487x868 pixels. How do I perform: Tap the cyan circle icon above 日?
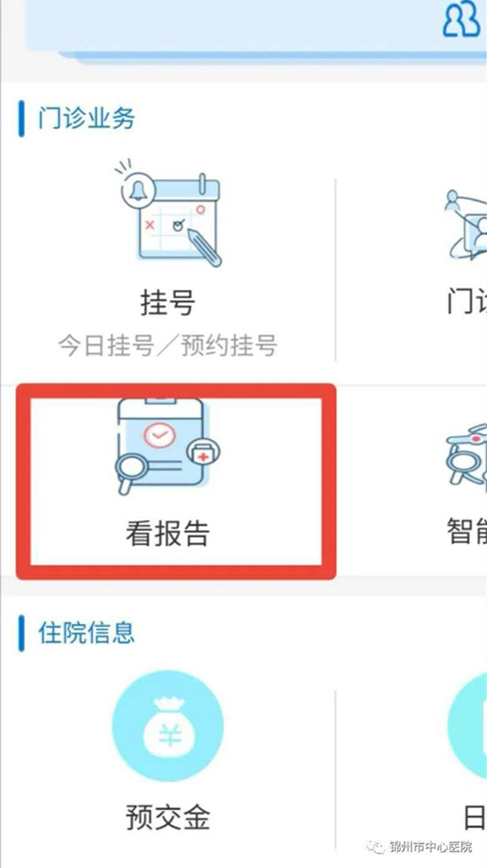pyautogui.click(x=467, y=726)
